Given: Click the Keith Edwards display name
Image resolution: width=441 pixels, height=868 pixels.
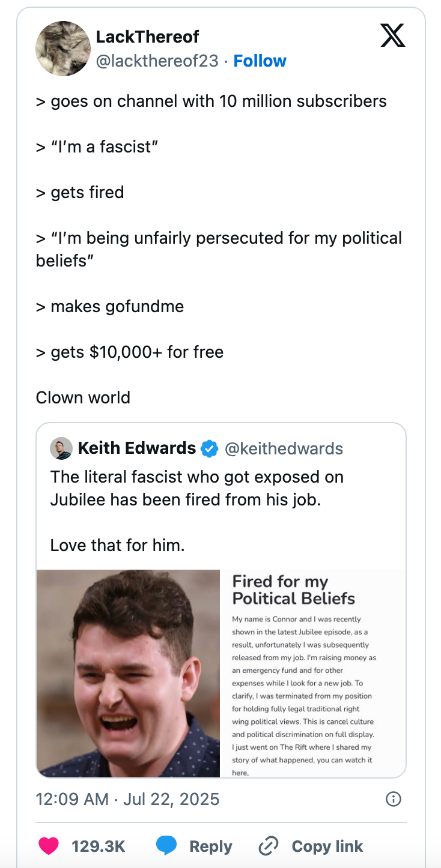Looking at the screenshot, I should click(x=137, y=448).
